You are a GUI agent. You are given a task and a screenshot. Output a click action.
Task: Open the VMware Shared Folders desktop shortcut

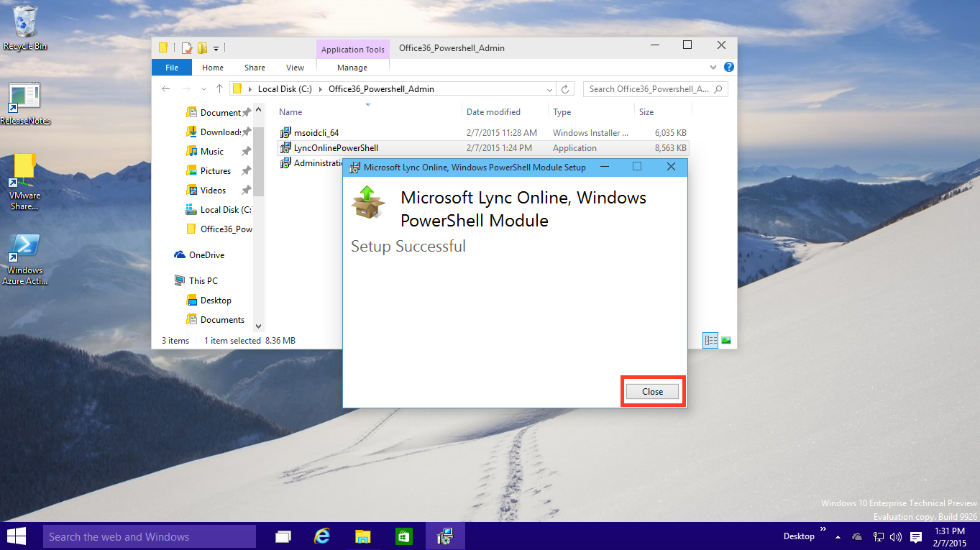[x=25, y=182]
